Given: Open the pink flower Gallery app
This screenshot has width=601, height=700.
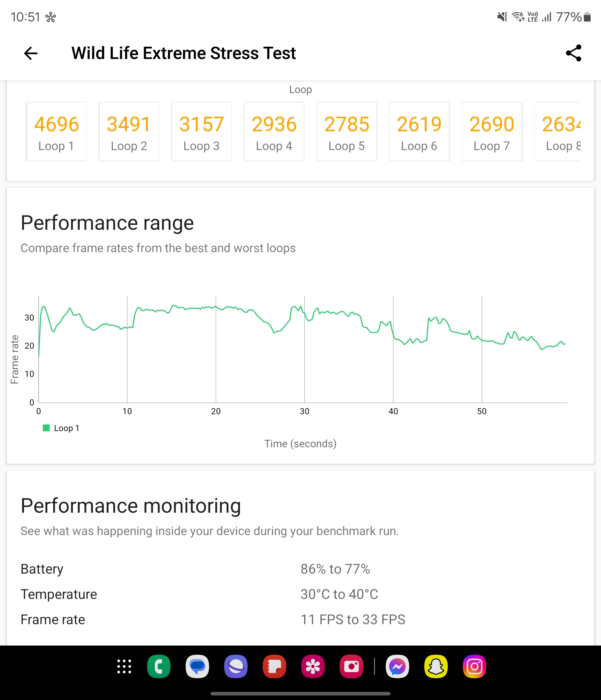Looking at the screenshot, I should pos(313,666).
